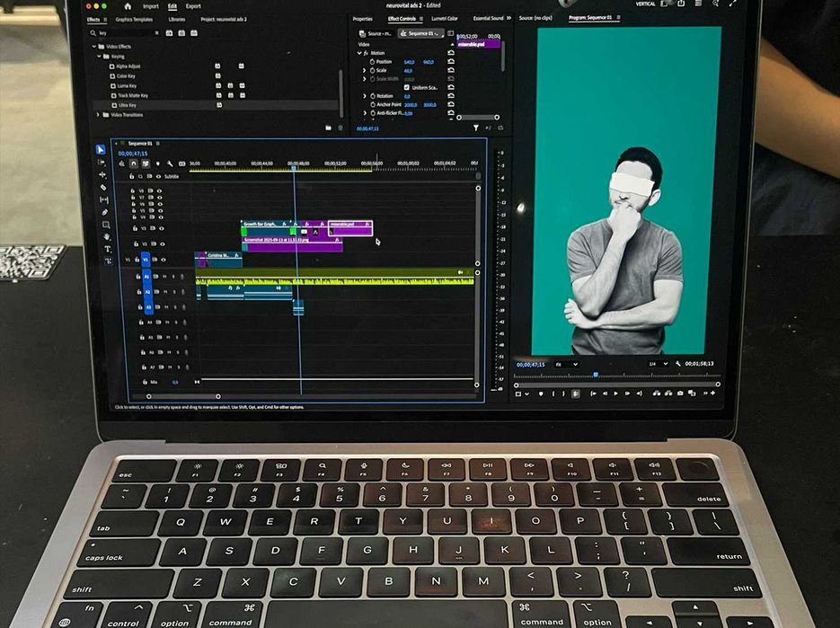Screen dimensions: 840x628
Task: Select the Ripple Edit tool
Action: (x=102, y=175)
